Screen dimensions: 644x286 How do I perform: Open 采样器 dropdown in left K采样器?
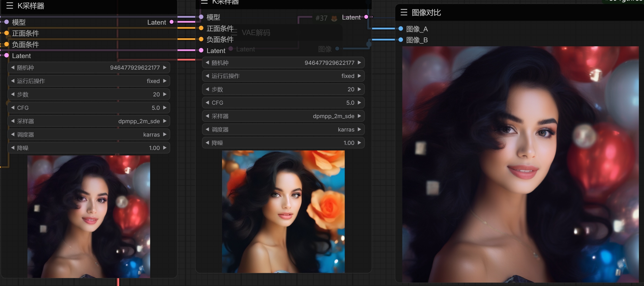(89, 121)
